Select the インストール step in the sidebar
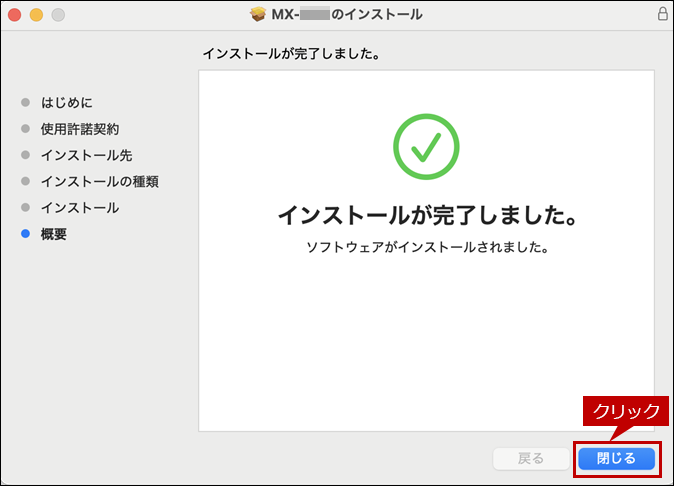 pos(80,208)
